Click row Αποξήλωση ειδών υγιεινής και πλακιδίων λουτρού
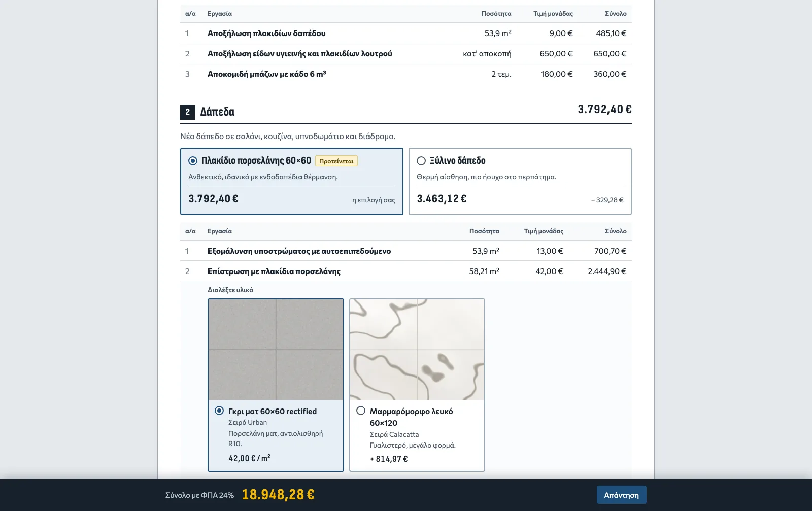 click(406, 53)
